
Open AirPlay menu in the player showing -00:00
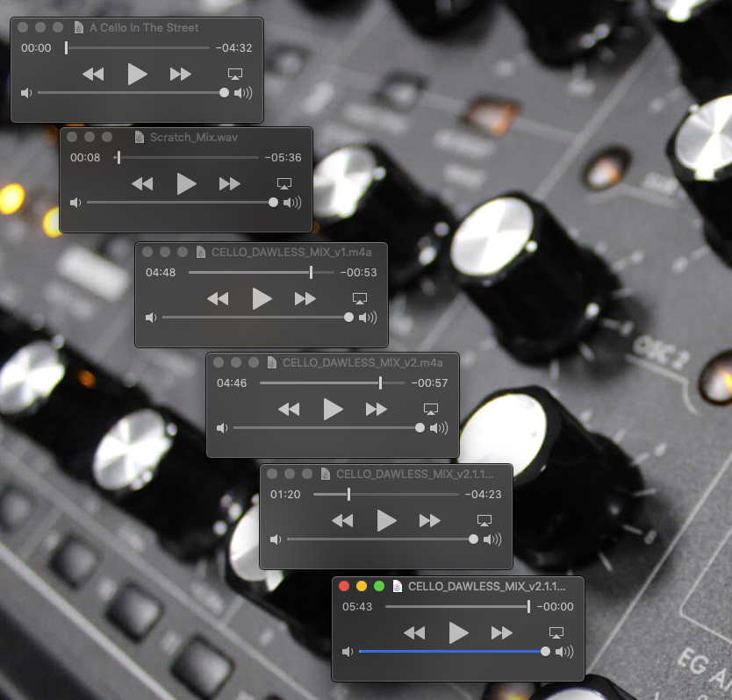[555, 632]
